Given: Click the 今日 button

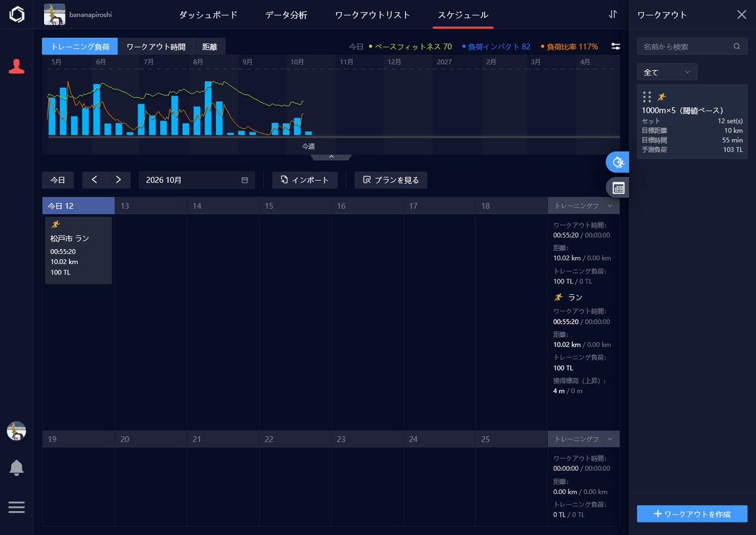Looking at the screenshot, I should [x=58, y=180].
